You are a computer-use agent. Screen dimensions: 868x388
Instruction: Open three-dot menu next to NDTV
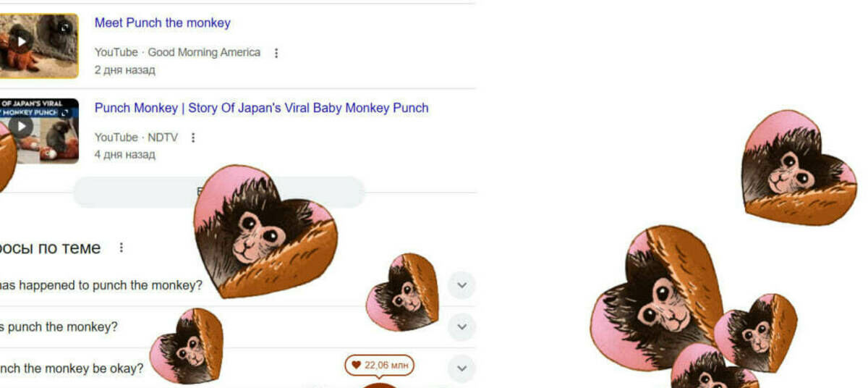tap(192, 138)
